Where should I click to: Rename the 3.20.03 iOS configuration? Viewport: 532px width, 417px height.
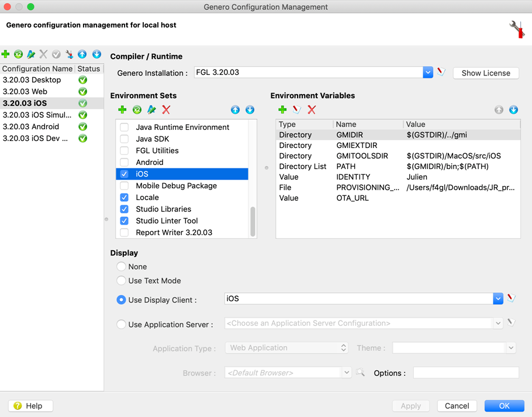(31, 54)
